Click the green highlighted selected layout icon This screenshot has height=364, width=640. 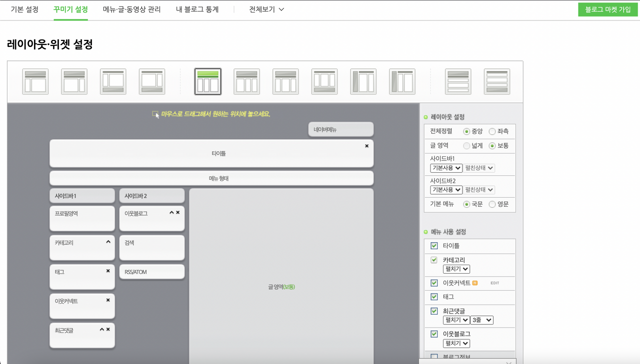[207, 81]
